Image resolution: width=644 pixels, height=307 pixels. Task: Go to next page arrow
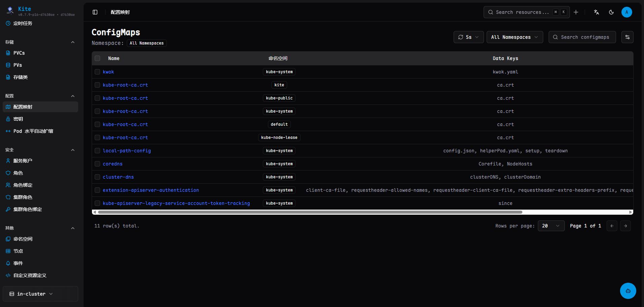(625, 226)
